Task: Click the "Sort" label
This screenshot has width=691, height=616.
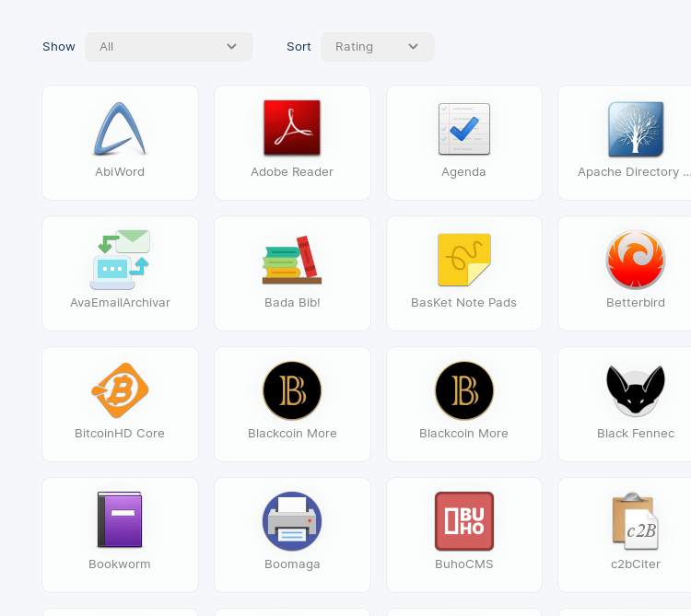Action: click(x=299, y=47)
